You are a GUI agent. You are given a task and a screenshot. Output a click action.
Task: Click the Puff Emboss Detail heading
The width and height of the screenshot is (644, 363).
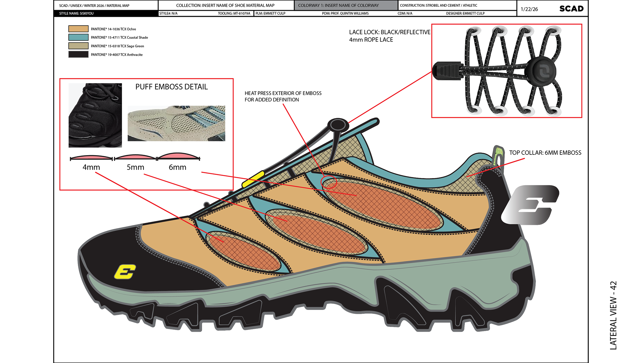(x=171, y=87)
